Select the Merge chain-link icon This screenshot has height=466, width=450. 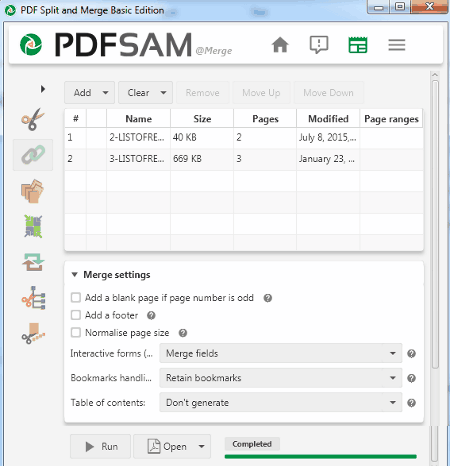[x=33, y=155]
